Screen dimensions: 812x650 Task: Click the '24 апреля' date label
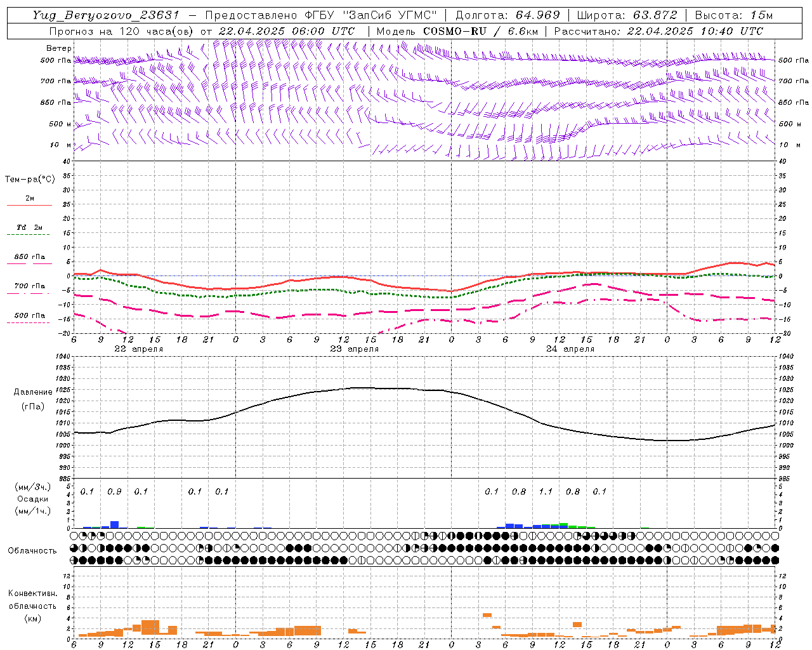570,349
